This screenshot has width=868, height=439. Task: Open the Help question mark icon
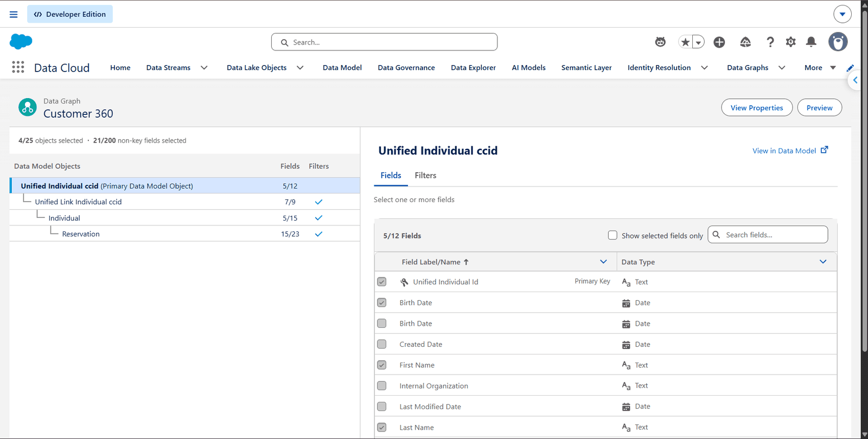770,42
